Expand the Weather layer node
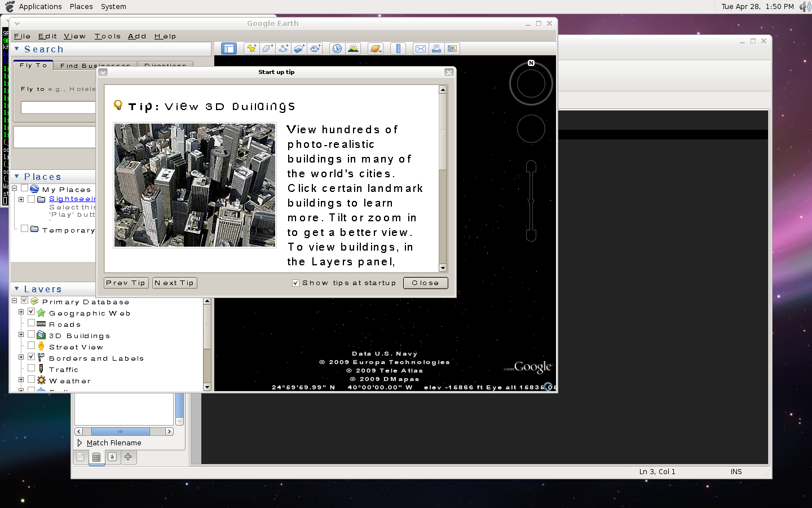This screenshot has width=812, height=508. pyautogui.click(x=21, y=380)
